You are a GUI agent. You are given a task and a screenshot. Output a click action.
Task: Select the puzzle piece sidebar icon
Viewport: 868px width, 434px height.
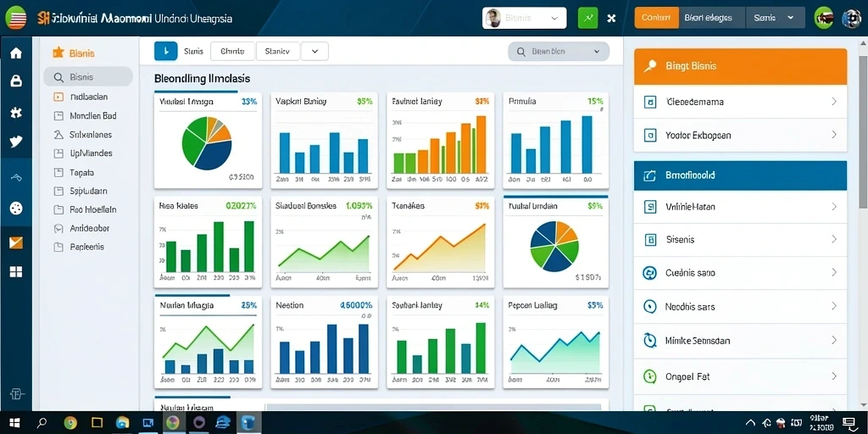click(16, 113)
